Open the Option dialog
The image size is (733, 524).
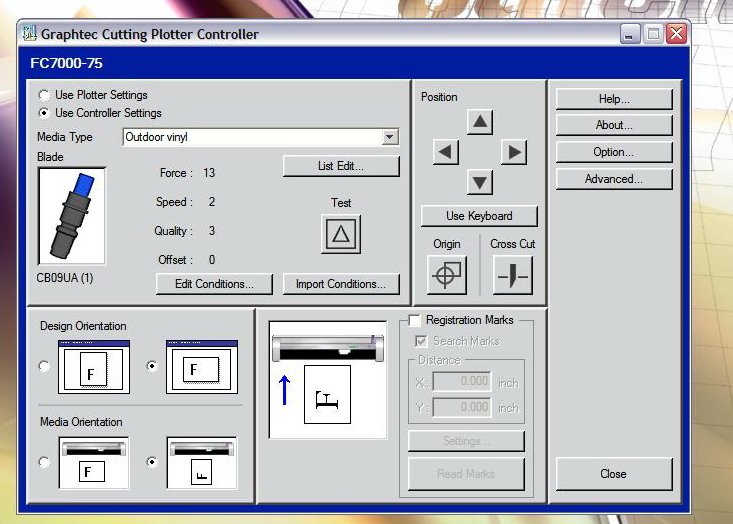[614, 152]
